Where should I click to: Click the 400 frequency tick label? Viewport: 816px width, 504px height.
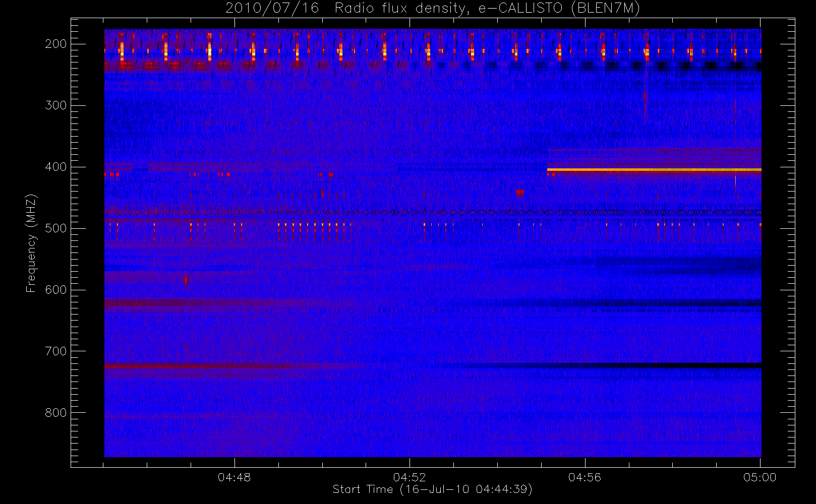coord(56,167)
